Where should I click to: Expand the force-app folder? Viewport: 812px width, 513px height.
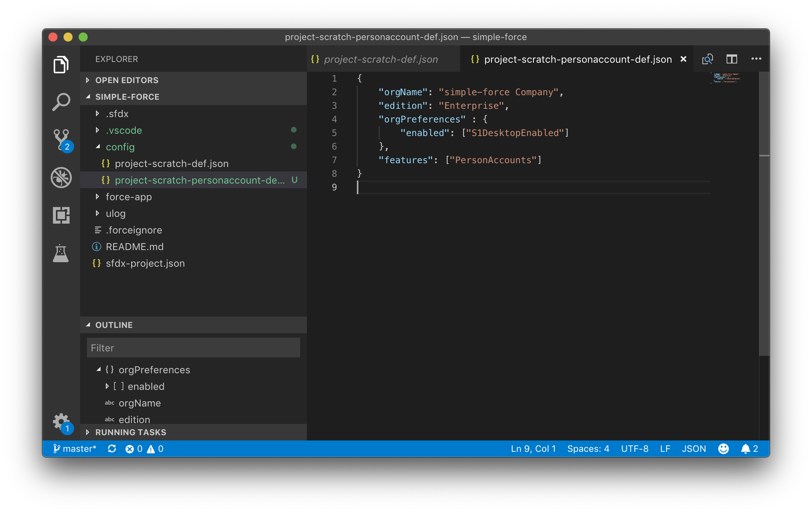(129, 197)
